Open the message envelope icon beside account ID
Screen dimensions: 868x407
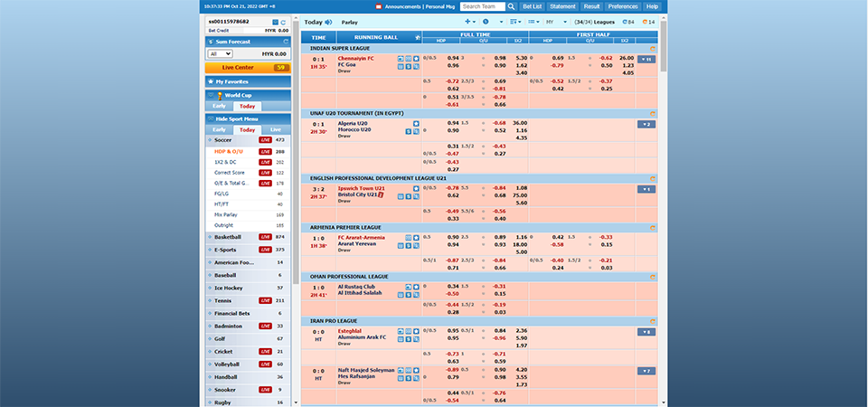click(275, 22)
